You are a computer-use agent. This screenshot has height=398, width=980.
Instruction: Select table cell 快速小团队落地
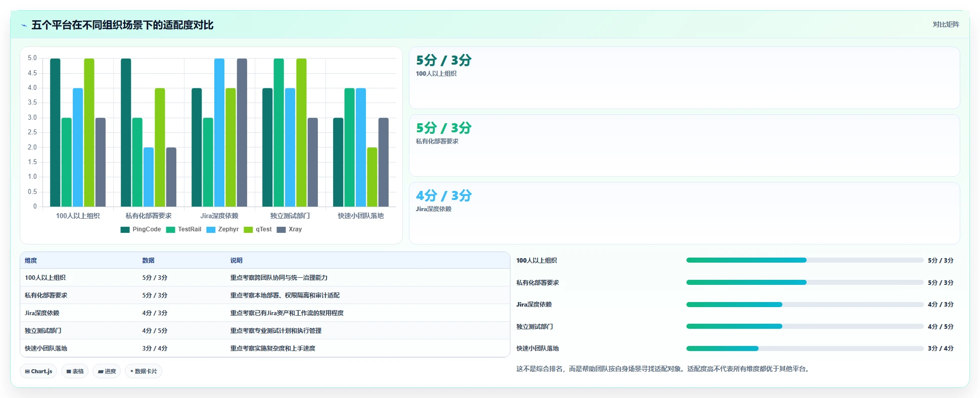pyautogui.click(x=46, y=349)
